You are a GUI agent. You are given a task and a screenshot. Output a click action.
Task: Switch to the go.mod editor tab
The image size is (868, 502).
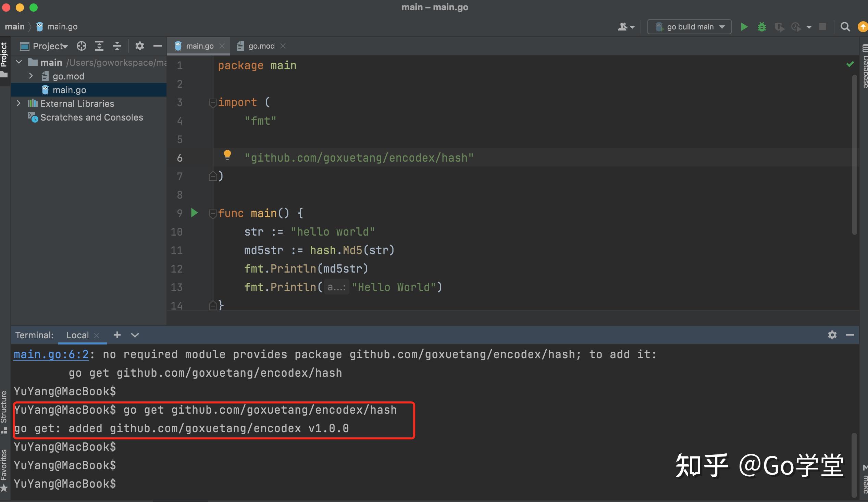[x=261, y=46]
